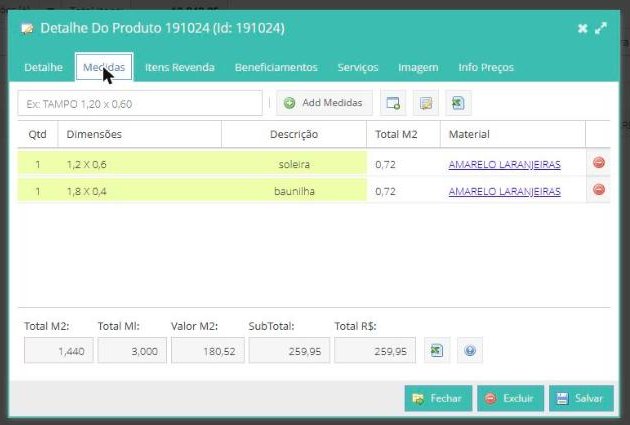Open AMARELO LARANJEIRAS link in baunilha row
This screenshot has width=630, height=425.
(x=504, y=191)
